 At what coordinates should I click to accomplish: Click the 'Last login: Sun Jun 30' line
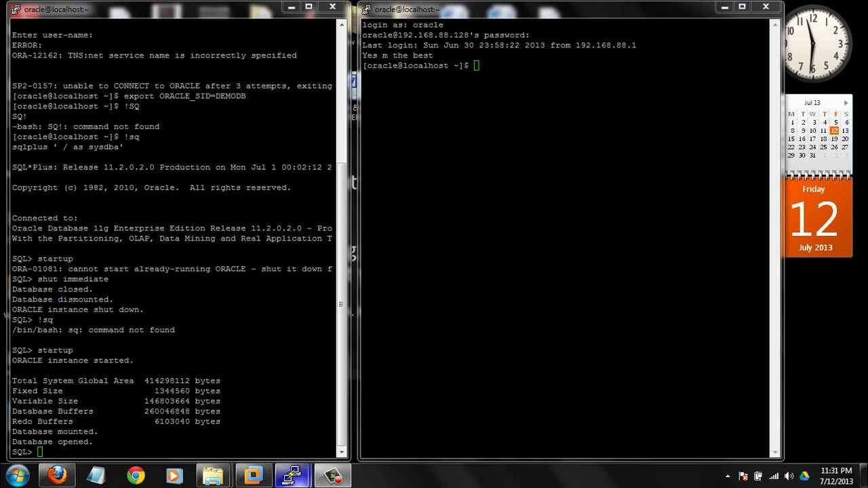click(x=499, y=45)
